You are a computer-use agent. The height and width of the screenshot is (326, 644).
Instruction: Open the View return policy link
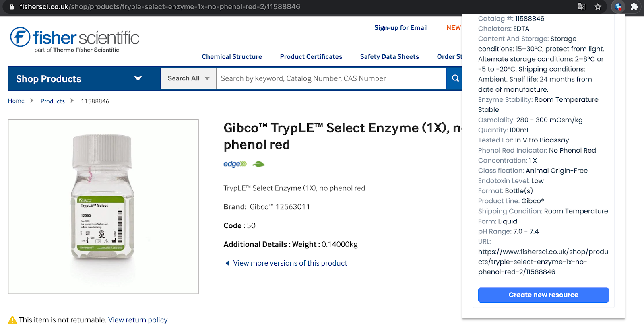point(138,320)
